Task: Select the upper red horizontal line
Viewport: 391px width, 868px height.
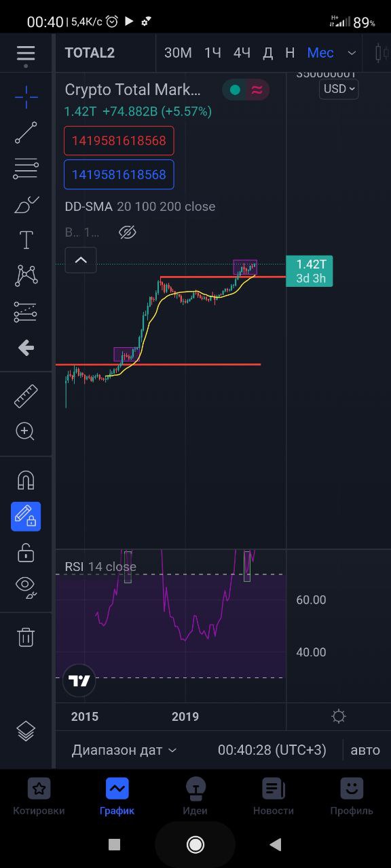Action: (223, 277)
